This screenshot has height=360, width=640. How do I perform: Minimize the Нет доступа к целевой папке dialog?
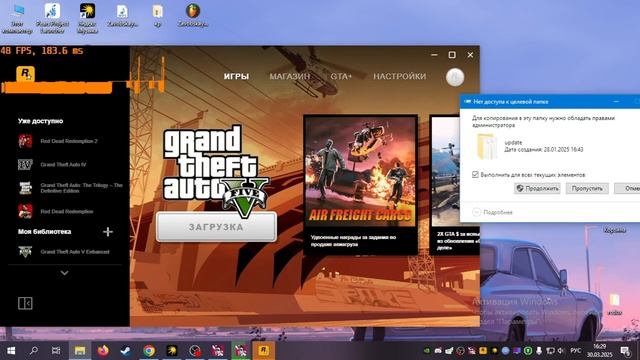[616, 101]
